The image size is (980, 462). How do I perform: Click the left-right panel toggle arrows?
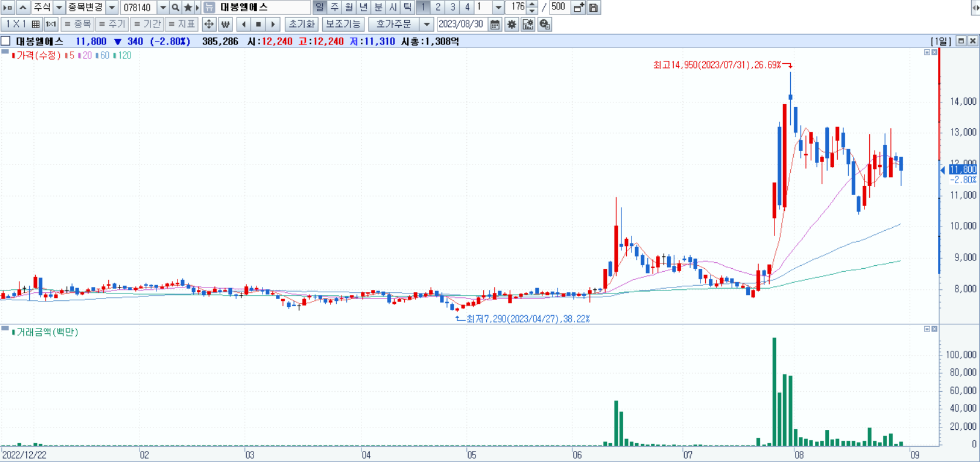[975, 8]
